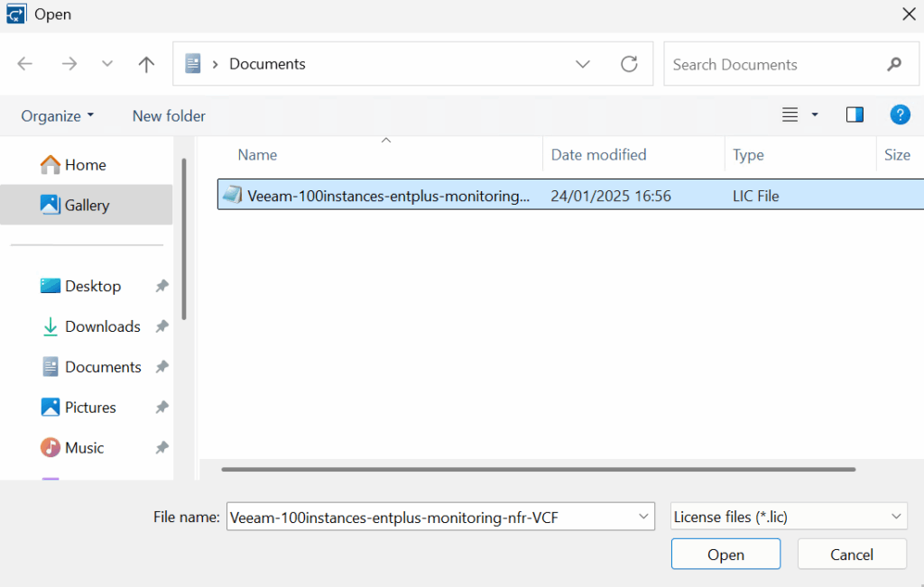Expand the File name dropdown arrow
The width and height of the screenshot is (924, 587).
coord(643,517)
